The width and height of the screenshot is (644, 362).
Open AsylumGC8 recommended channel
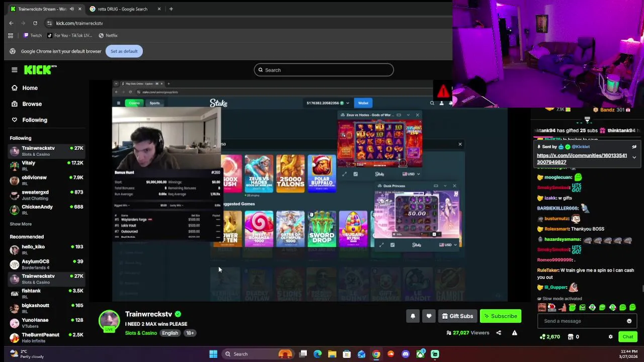(x=46, y=264)
